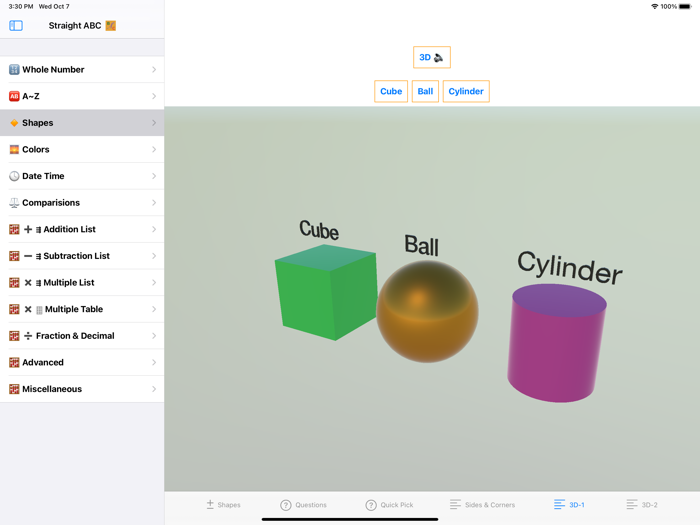This screenshot has height=525, width=700.
Task: Expand the Date Time row chevron
Action: [154, 176]
